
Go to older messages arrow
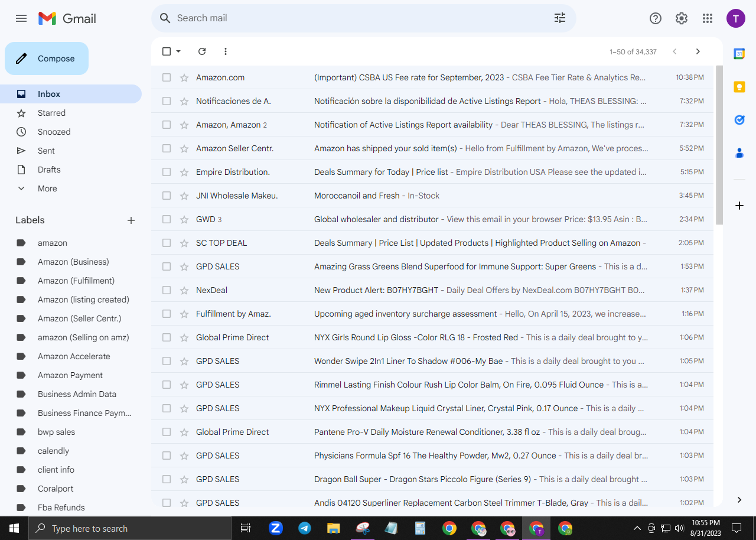pyautogui.click(x=698, y=51)
